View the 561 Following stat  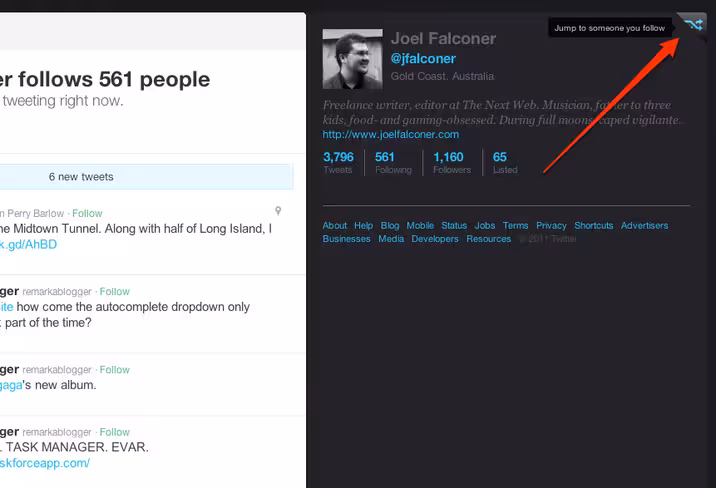click(393, 163)
